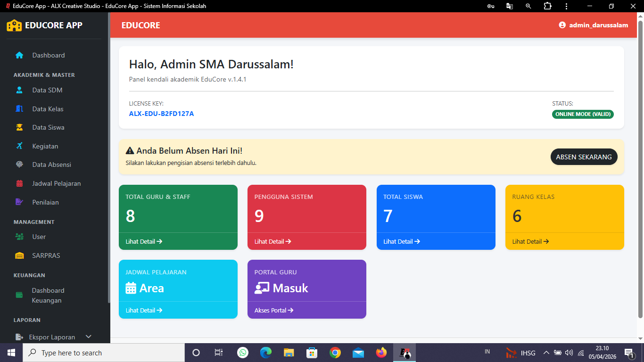Image resolution: width=644 pixels, height=362 pixels.
Task: Open the SARPRAS sidebar item
Action: tap(19, 255)
